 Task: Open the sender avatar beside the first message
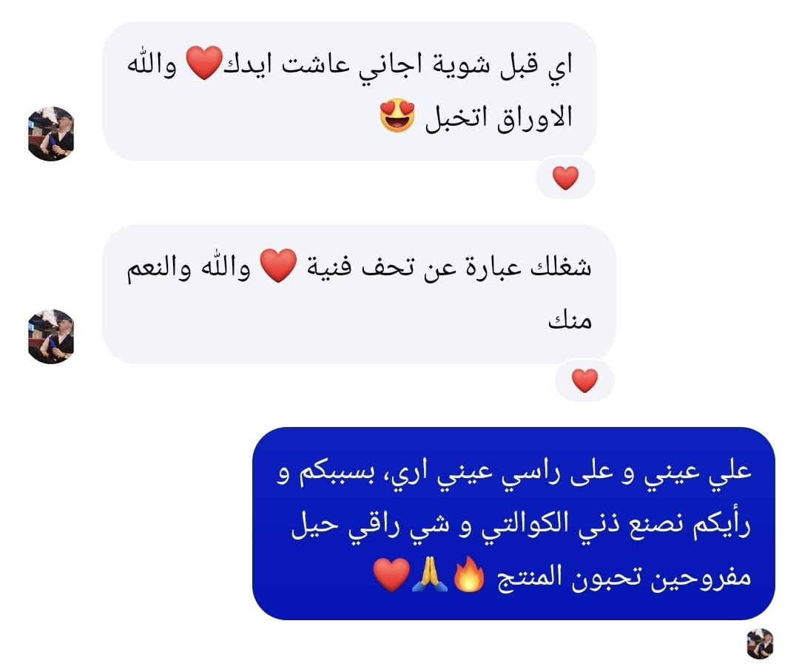click(x=51, y=133)
